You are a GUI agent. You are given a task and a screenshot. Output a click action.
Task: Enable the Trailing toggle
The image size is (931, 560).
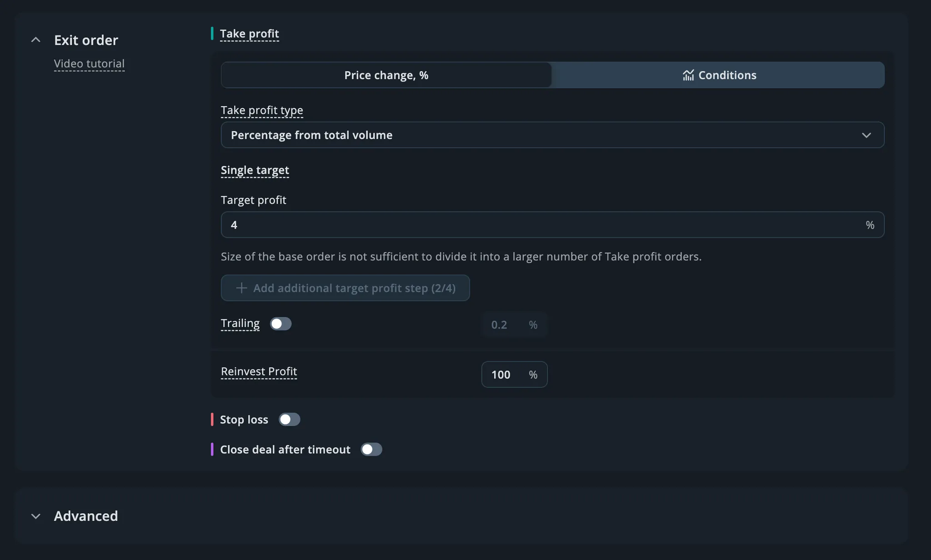click(280, 324)
